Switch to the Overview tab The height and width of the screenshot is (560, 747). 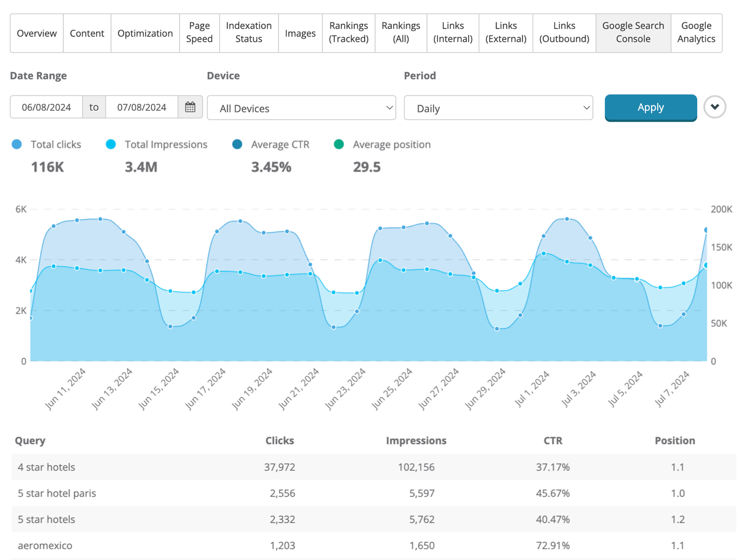(37, 33)
